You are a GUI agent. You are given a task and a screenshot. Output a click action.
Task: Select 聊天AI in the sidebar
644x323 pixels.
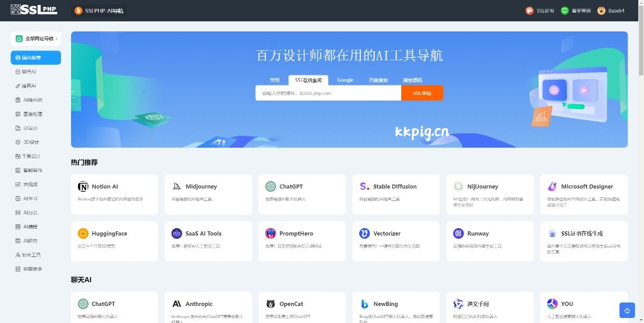(x=26, y=72)
